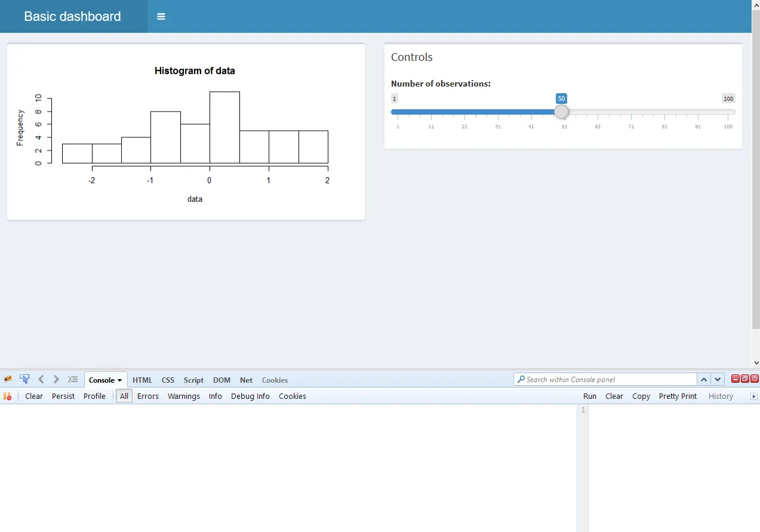
Task: Toggle the Firebug command line popup icon
Action: pos(73,379)
